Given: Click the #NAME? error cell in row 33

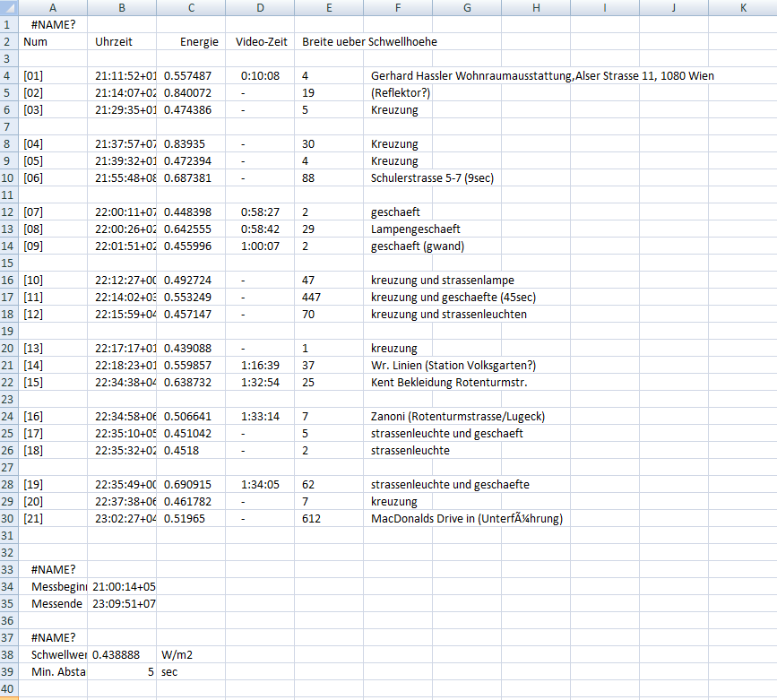Looking at the screenshot, I should click(x=53, y=570).
